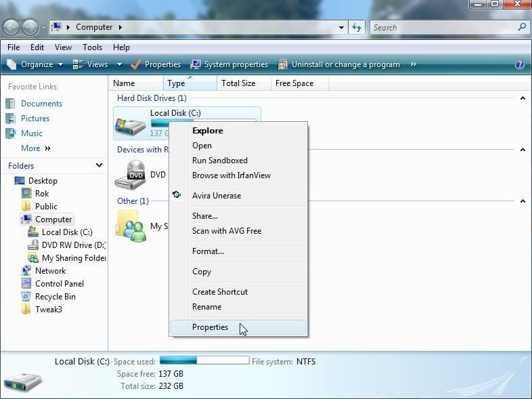Expand the address bar history dropdown

click(341, 28)
